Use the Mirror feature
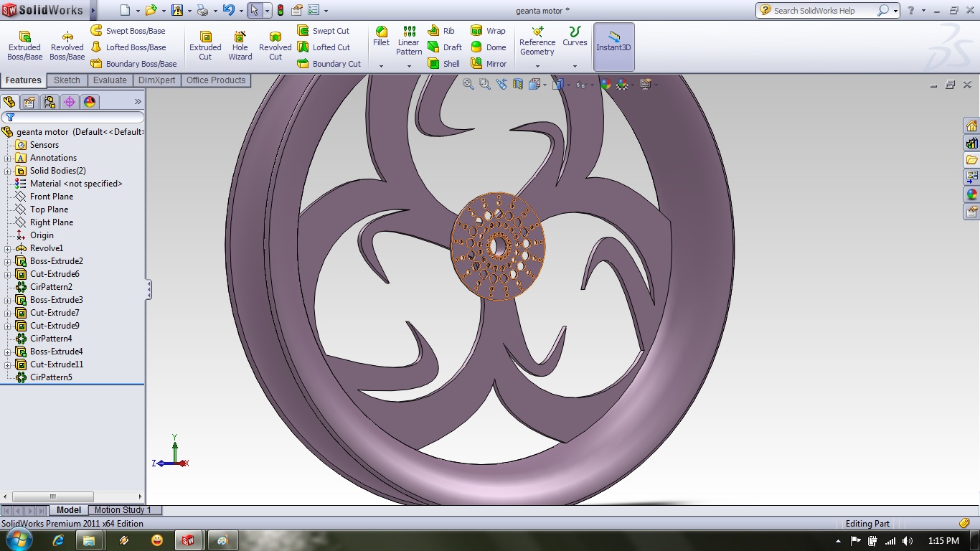The image size is (980, 551). click(x=489, y=64)
